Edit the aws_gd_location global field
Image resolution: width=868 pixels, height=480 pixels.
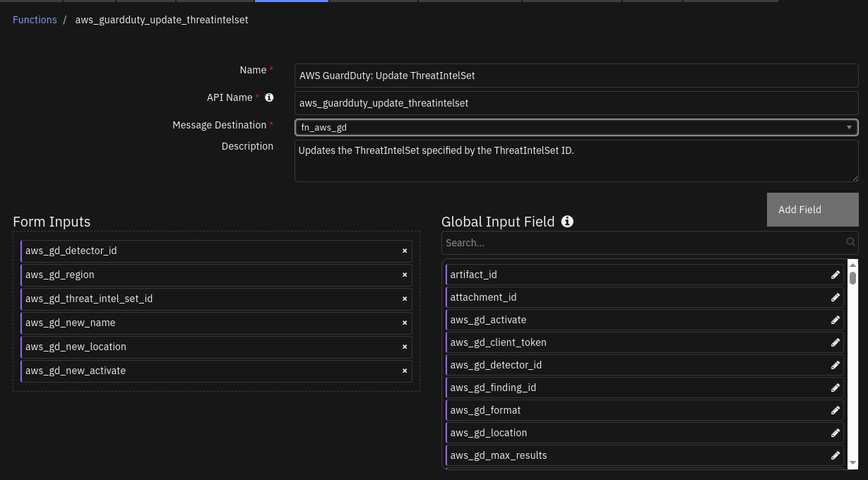pyautogui.click(x=836, y=433)
